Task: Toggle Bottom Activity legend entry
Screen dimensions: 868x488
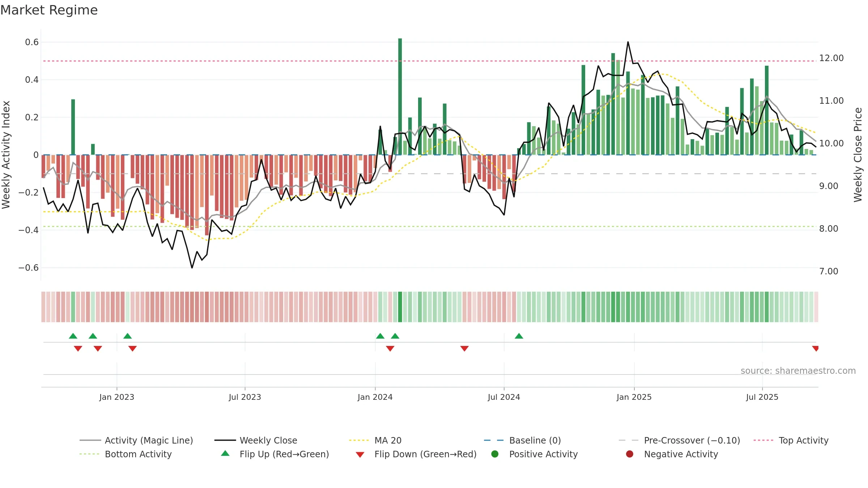Action: pos(125,454)
